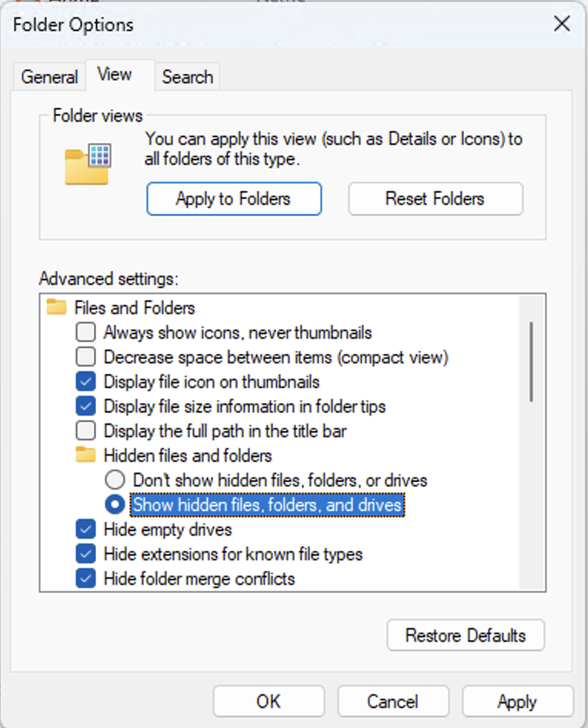The image size is (588, 728).
Task: Select 'Don't show hidden files, folders, or drives'
Action: click(x=114, y=479)
